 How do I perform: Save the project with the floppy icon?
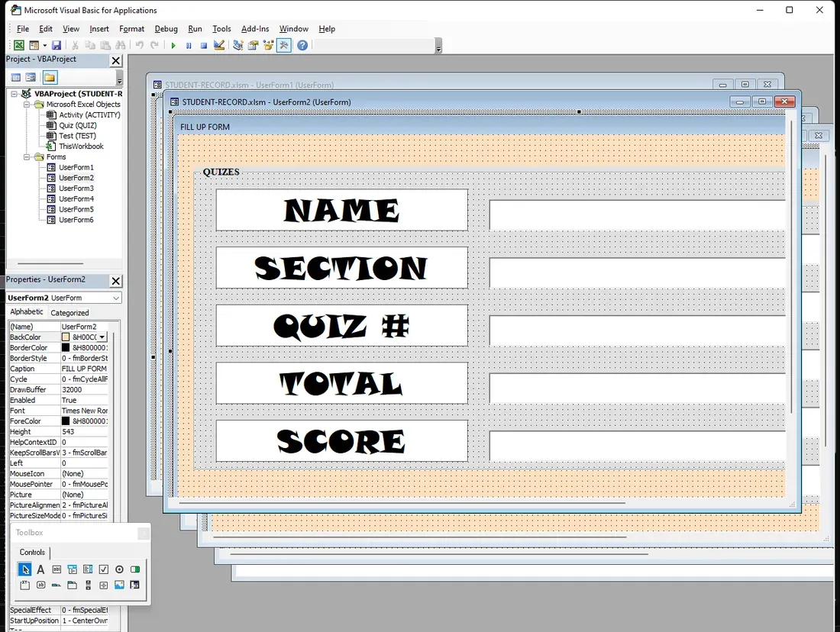(x=57, y=46)
